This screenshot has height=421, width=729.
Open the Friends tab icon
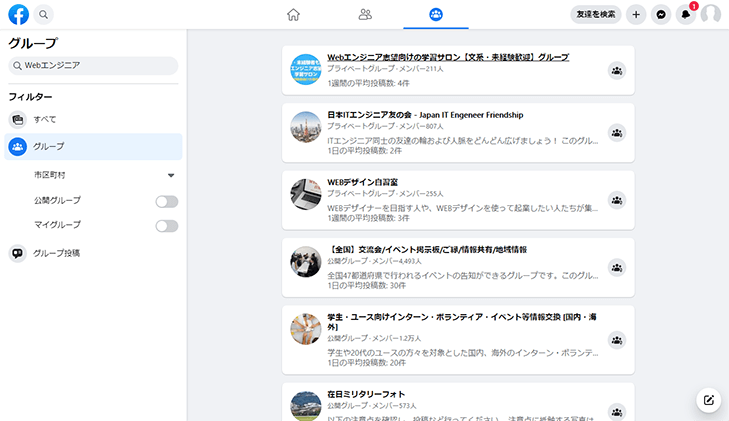[x=365, y=15]
